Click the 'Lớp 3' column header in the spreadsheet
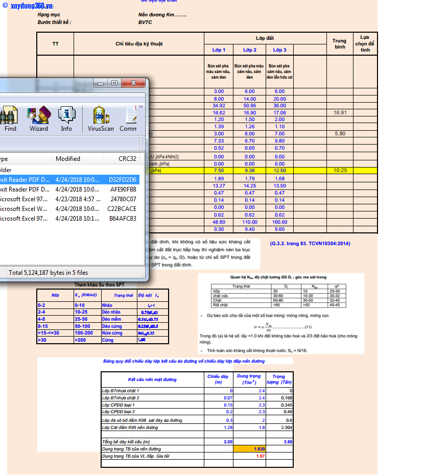This screenshot has height=476, width=448. (279, 50)
